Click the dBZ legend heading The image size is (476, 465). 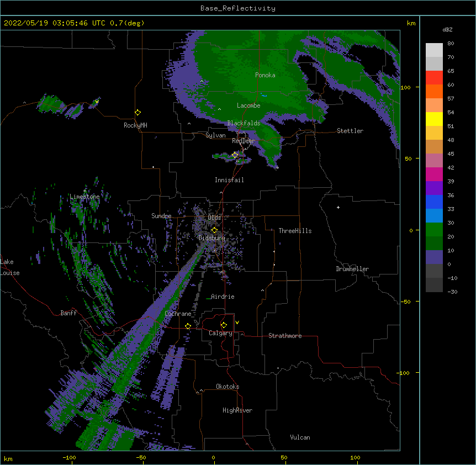point(447,29)
